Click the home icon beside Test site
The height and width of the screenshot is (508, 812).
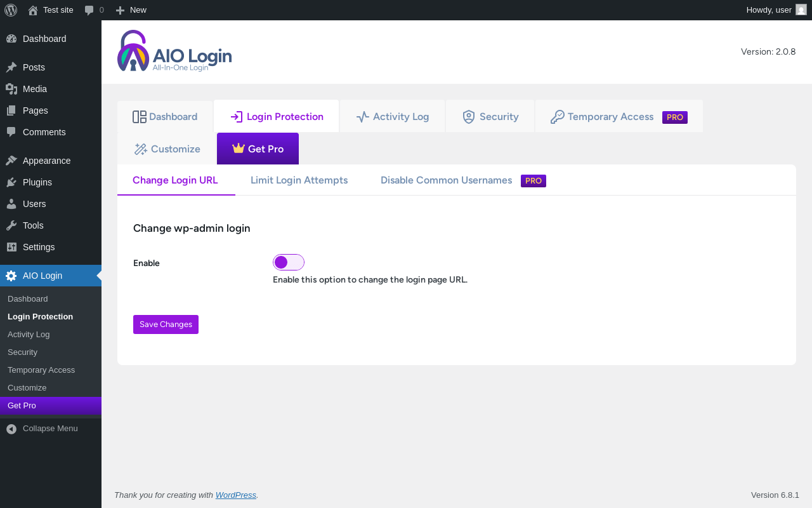33,10
